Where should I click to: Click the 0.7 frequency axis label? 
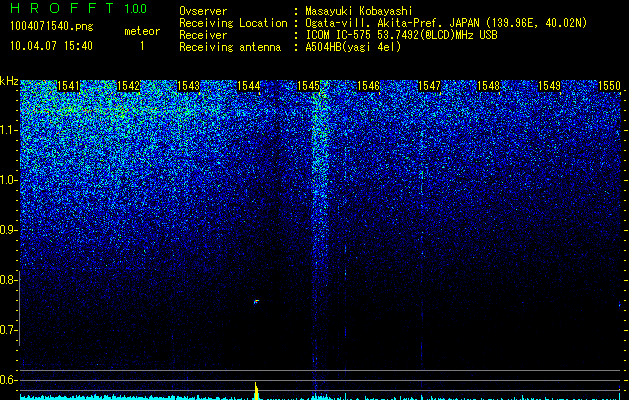tap(8, 330)
